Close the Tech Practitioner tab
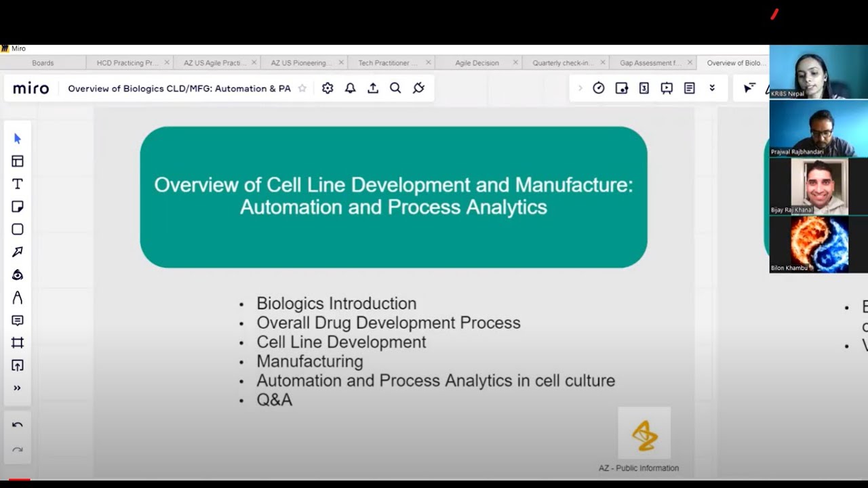868x488 pixels. 429,63
